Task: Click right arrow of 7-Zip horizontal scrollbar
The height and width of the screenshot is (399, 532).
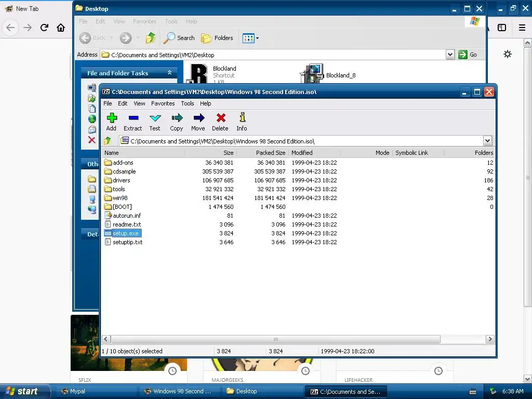Action: point(490,339)
